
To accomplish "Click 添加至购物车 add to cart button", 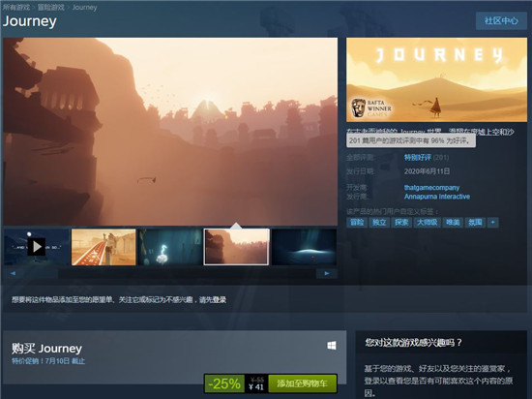I will coord(302,384).
